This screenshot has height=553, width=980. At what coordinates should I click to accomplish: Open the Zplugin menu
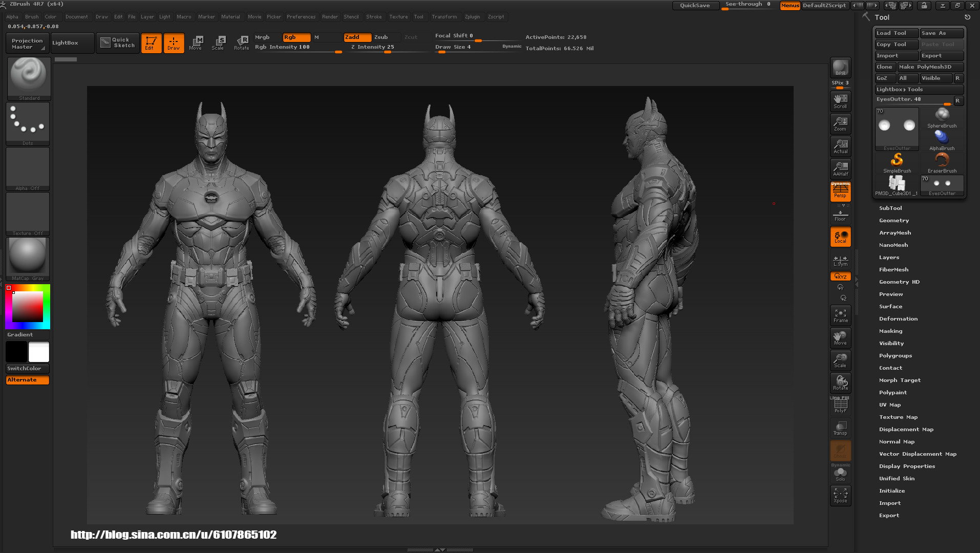pyautogui.click(x=472, y=17)
